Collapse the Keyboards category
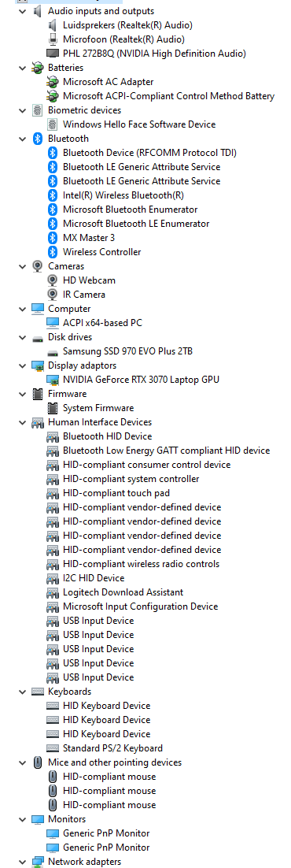Viewport: 291px width, 868px height. (23, 692)
